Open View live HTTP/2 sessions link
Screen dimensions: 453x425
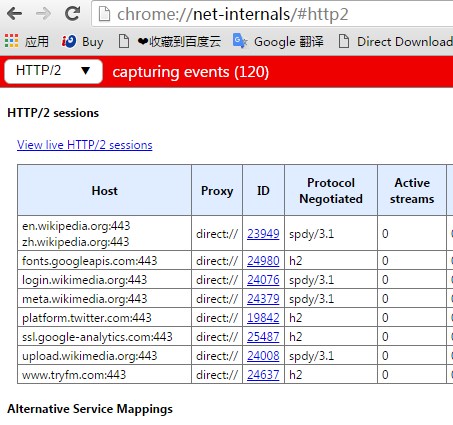click(85, 145)
